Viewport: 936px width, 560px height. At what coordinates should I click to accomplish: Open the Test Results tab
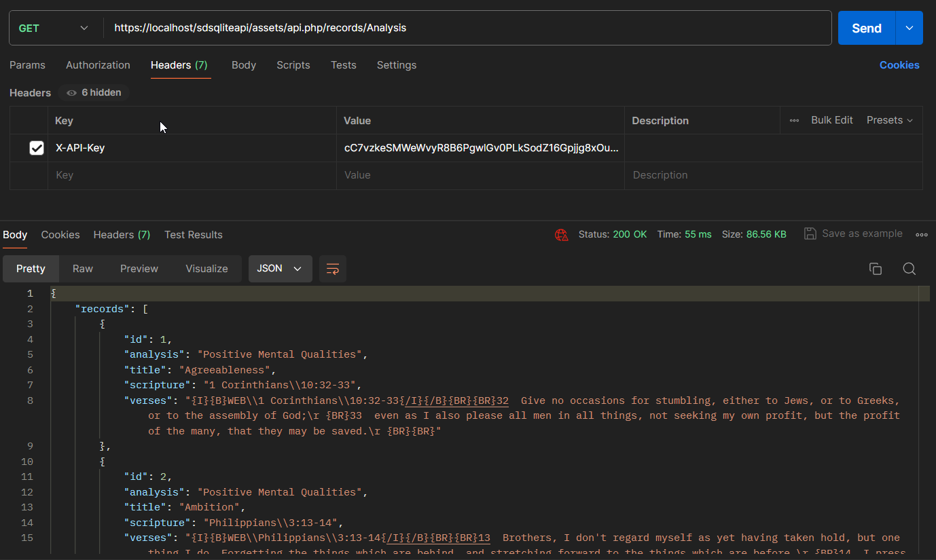coord(194,235)
